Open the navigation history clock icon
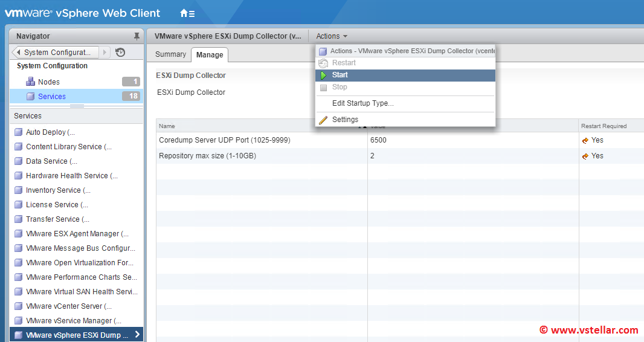The image size is (644, 342). coord(120,53)
